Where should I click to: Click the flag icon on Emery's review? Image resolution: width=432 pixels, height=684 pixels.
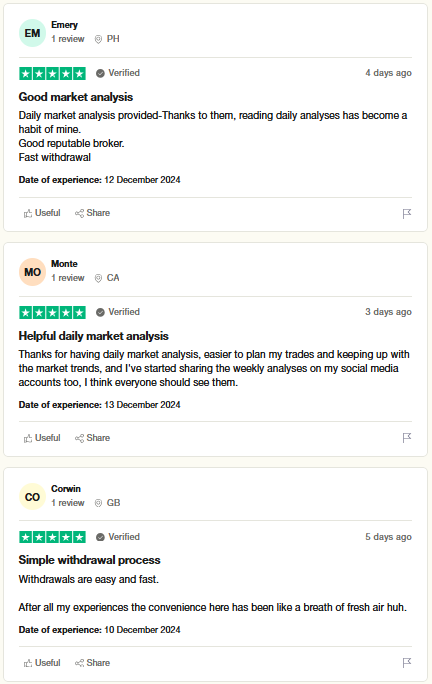point(407,213)
